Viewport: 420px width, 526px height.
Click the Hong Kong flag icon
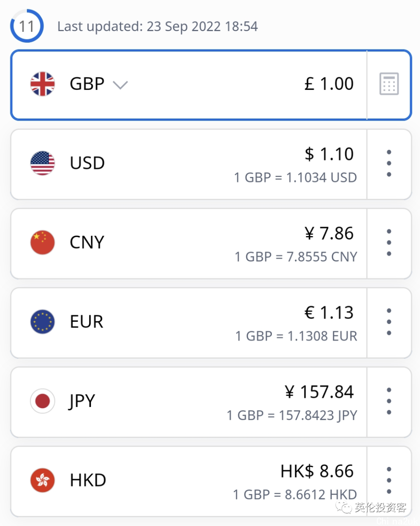pos(42,480)
